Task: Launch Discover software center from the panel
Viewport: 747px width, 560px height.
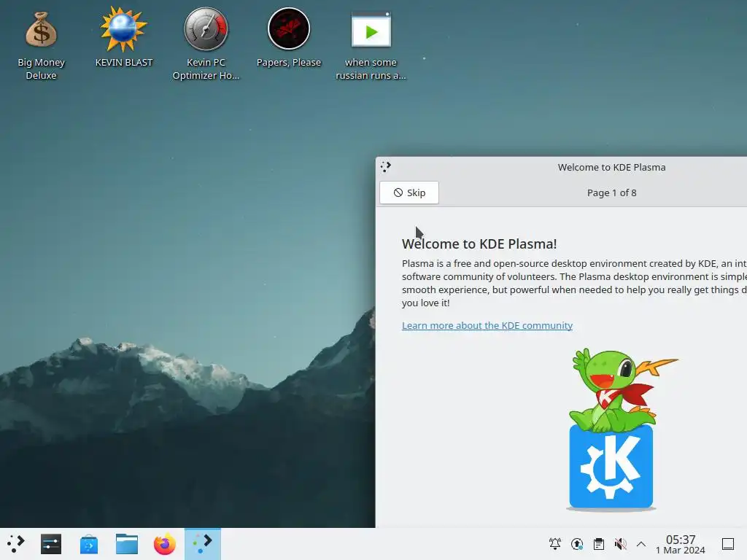Action: tap(89, 544)
